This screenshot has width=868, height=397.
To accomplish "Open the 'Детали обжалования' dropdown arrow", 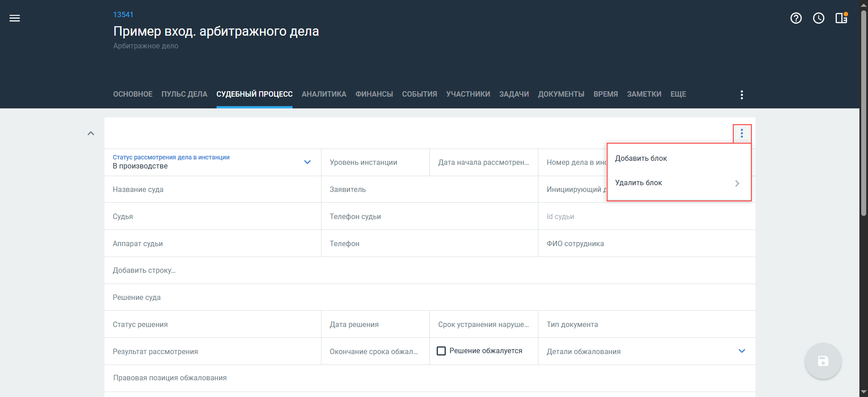I will point(741,351).
